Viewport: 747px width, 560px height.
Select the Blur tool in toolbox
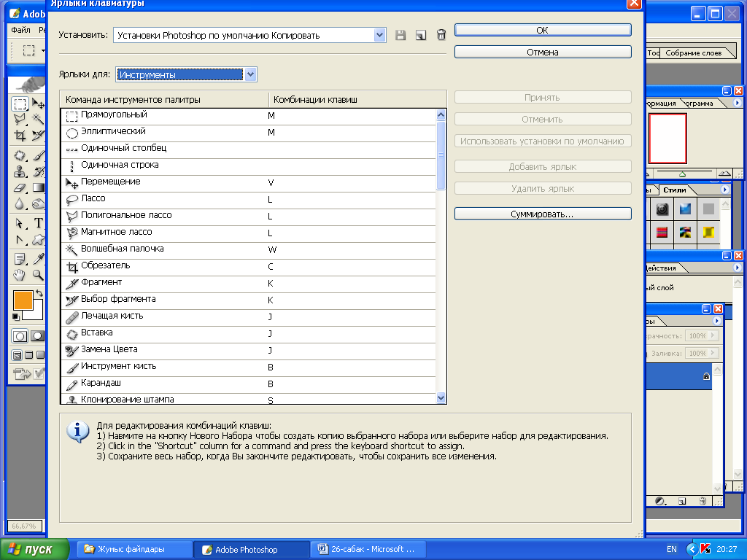pos(20,204)
